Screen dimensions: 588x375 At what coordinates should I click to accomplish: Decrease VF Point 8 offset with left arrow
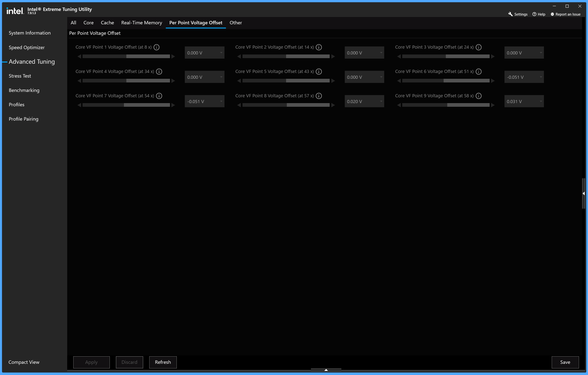[x=239, y=105]
